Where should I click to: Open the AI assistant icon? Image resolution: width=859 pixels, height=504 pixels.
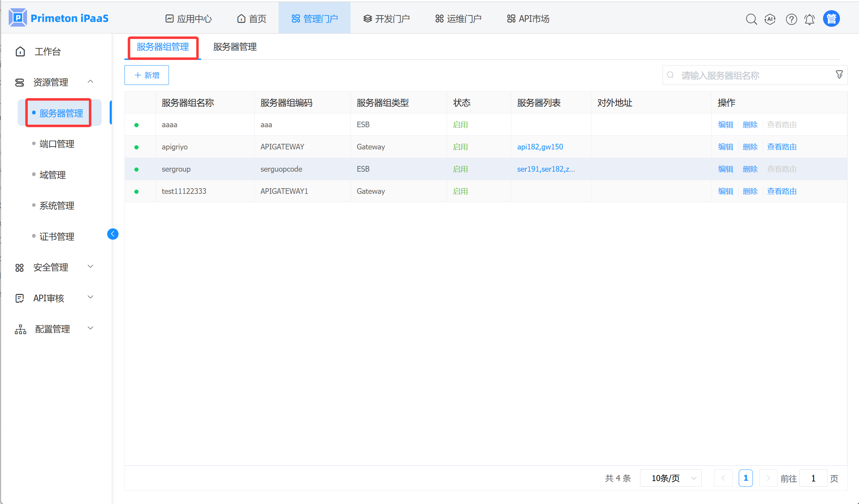point(770,19)
